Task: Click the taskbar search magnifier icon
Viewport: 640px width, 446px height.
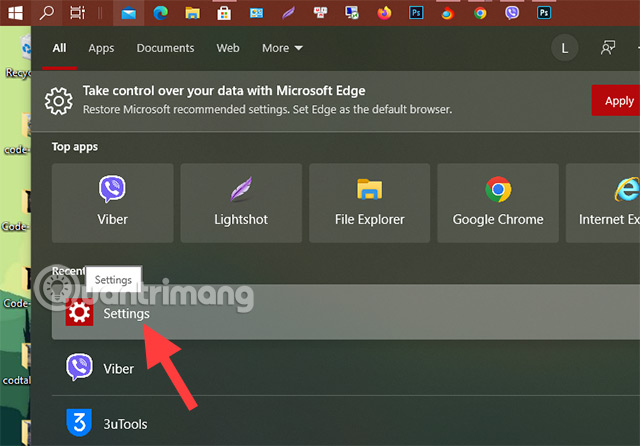Action: (47, 13)
